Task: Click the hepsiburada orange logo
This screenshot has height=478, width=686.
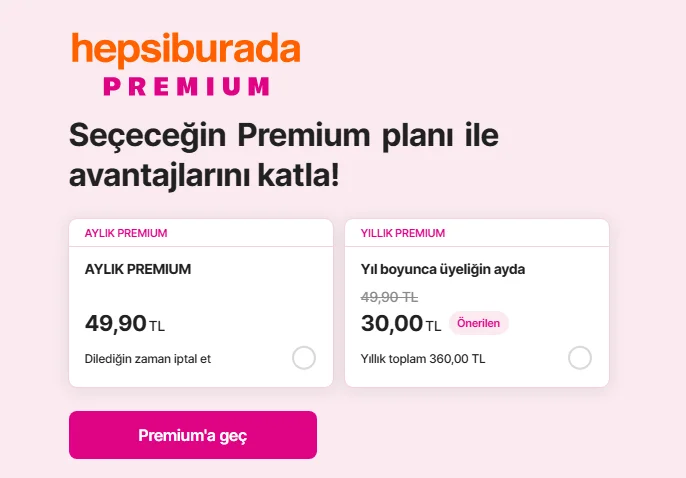Action: point(185,49)
